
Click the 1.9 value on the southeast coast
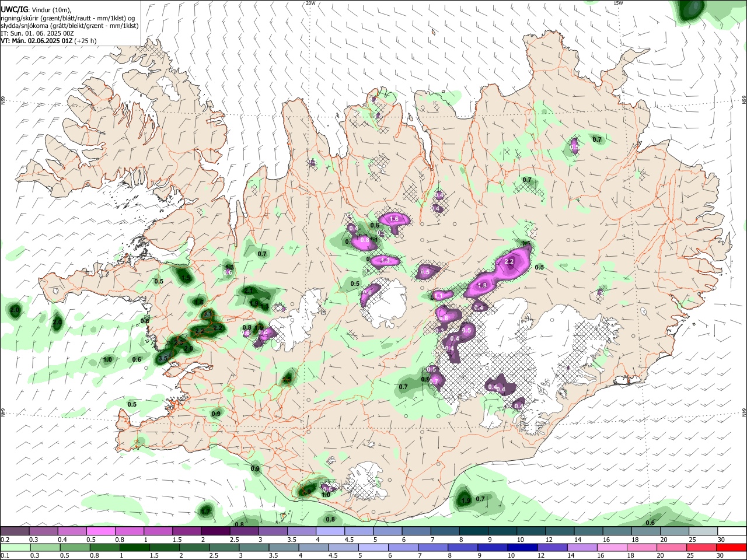466,501
